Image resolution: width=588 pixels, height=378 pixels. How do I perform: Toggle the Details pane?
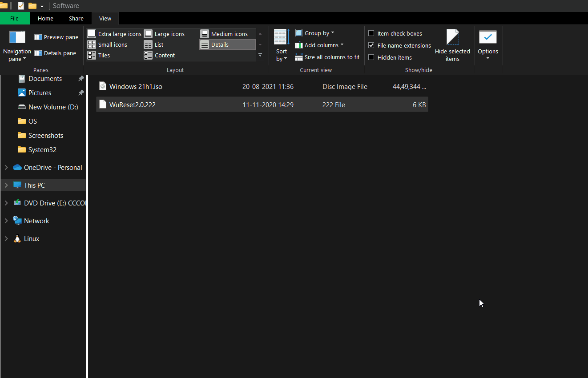click(x=55, y=53)
